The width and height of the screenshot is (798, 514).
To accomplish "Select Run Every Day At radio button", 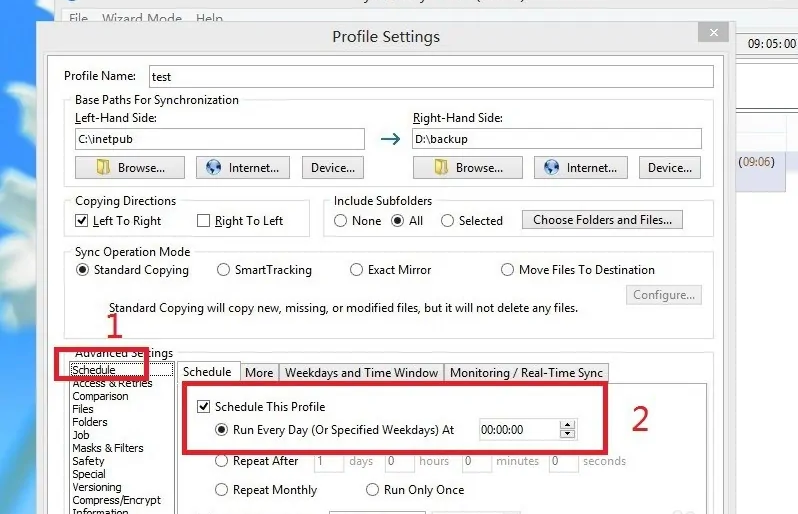I will click(221, 430).
